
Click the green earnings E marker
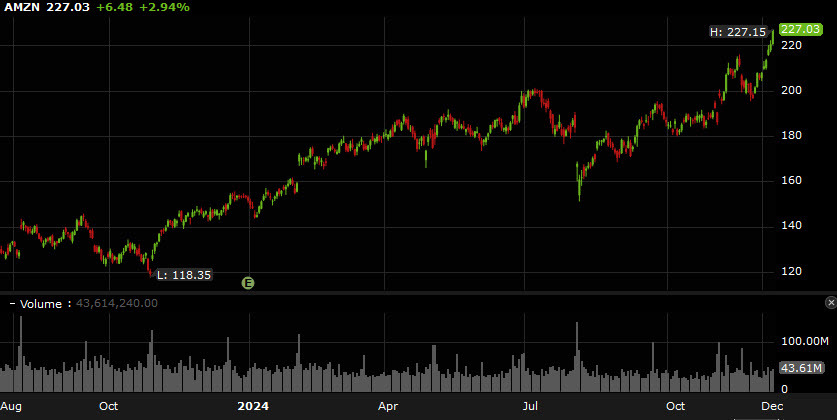(248, 283)
